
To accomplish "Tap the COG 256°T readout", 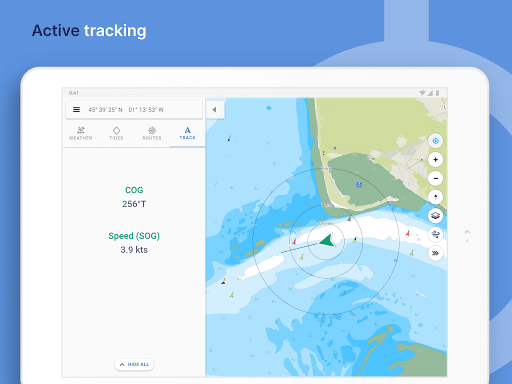I will (x=134, y=197).
